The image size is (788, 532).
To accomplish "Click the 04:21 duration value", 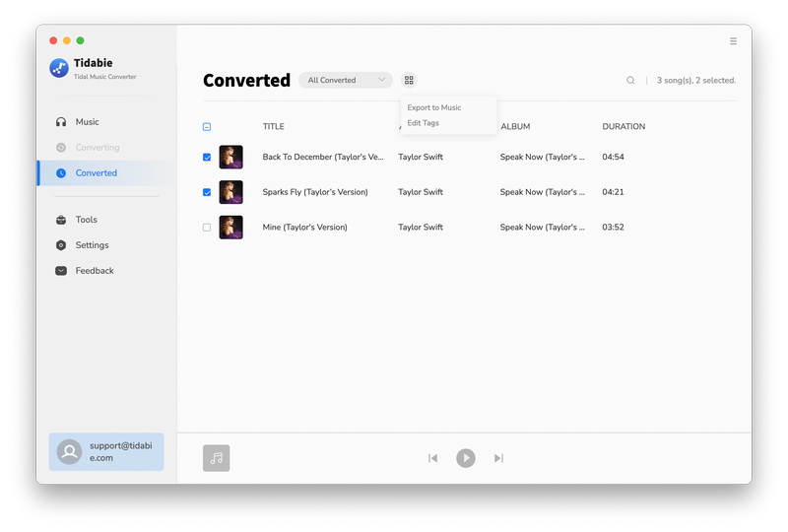I will [613, 192].
